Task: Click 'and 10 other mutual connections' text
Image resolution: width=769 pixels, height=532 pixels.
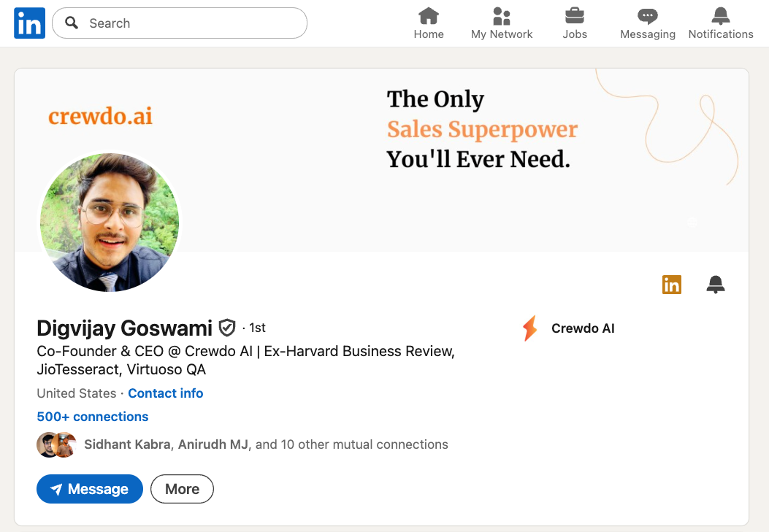Action: coord(352,444)
